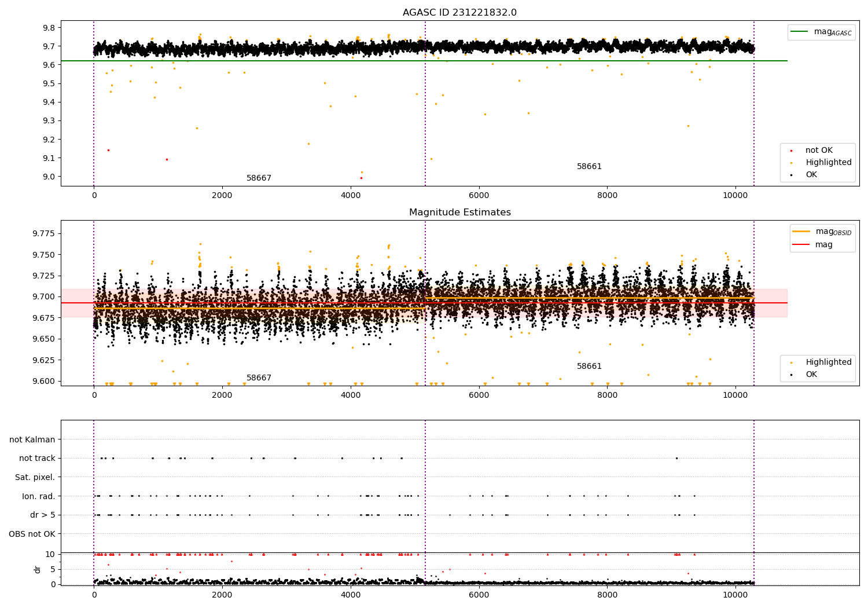Click the 58667 annotation in the top plot

pos(259,178)
